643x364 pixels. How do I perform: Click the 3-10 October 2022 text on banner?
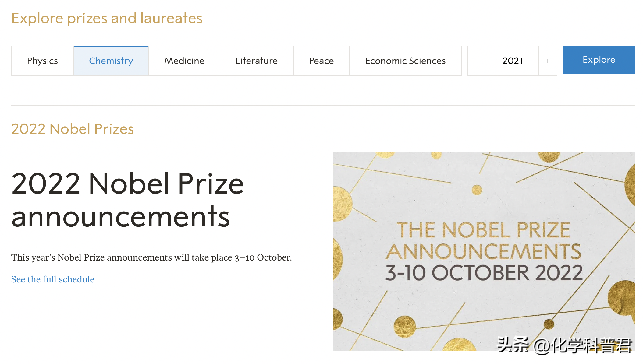(x=484, y=273)
